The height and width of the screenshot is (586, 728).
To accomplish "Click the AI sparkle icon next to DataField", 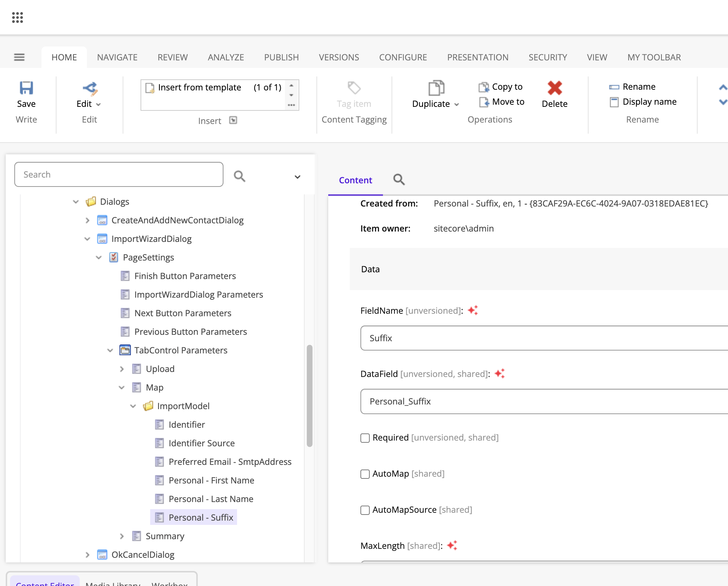I will [x=500, y=373].
